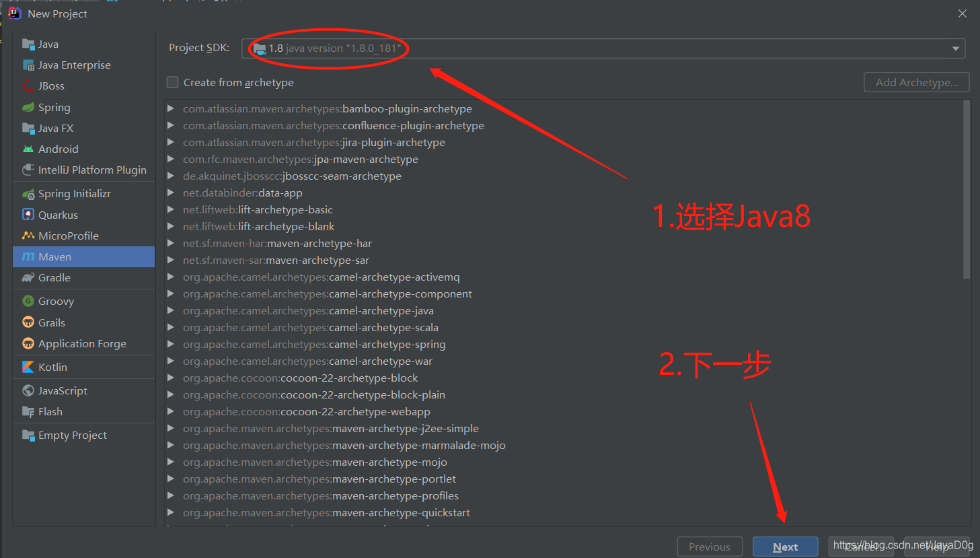Click the Spring Initializr icon
980x558 pixels.
pyautogui.click(x=28, y=194)
